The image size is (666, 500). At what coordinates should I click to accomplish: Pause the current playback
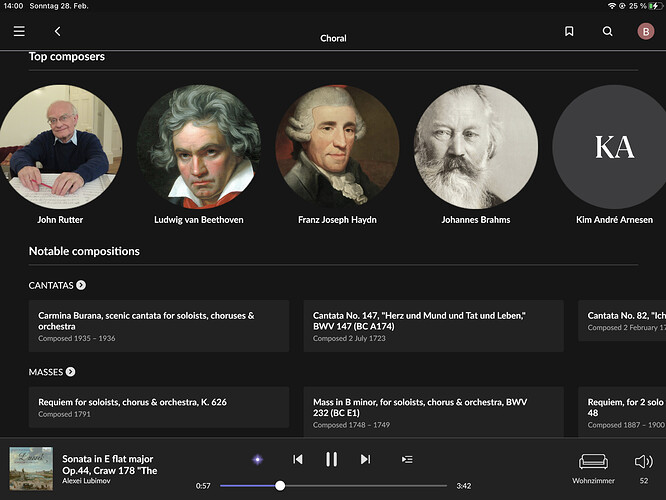331,459
